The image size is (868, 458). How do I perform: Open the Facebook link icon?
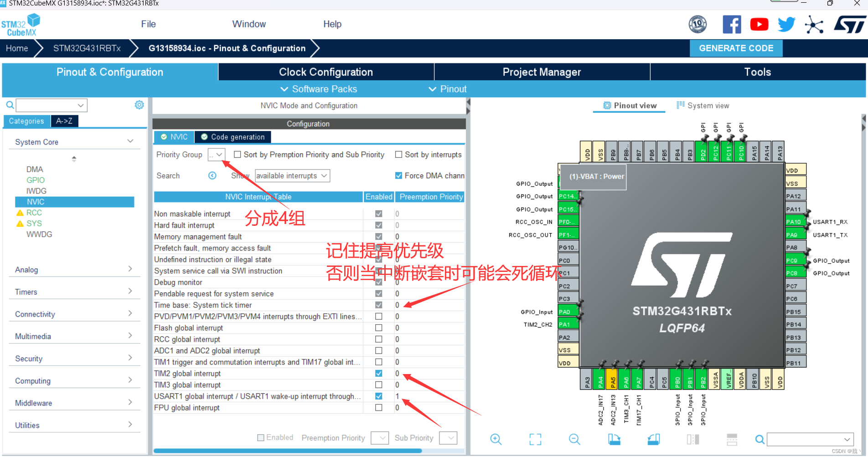pos(732,25)
